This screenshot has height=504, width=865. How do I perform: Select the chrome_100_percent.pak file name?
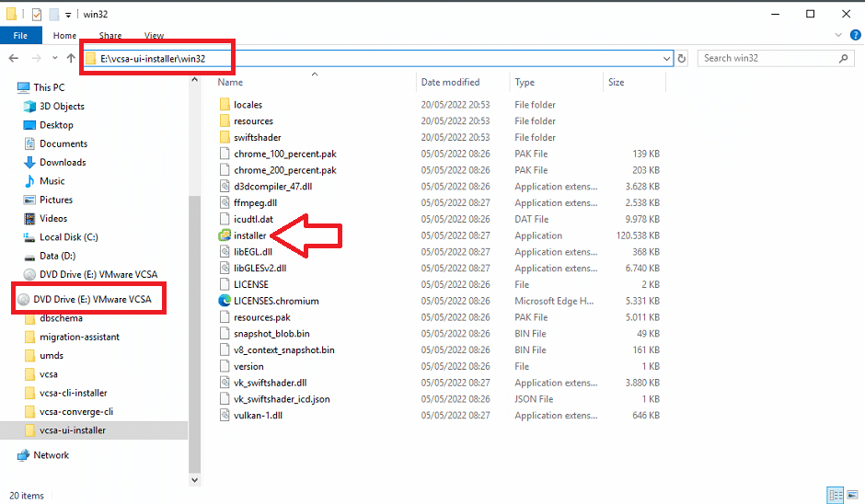tap(285, 154)
